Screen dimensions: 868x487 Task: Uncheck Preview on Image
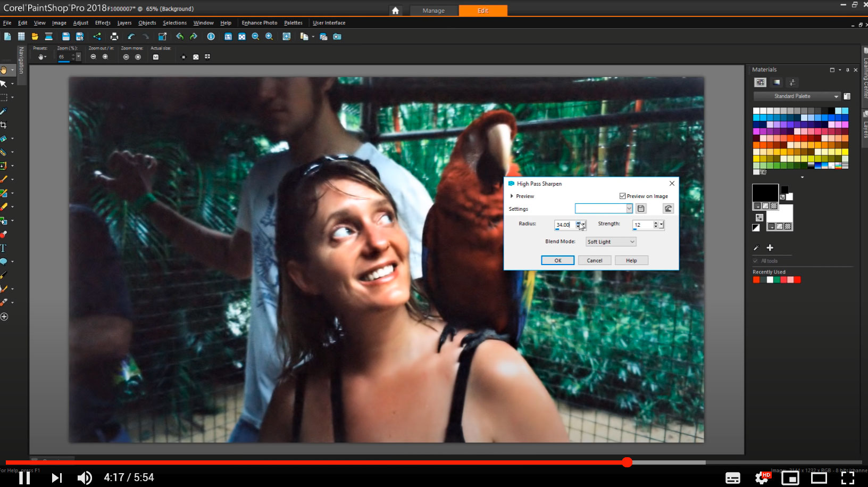pyautogui.click(x=622, y=196)
